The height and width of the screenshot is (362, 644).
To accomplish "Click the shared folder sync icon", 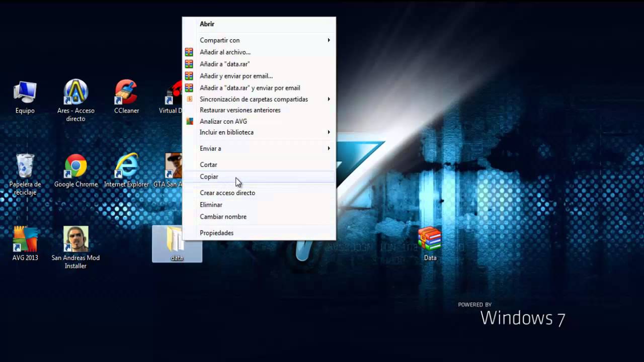I will pos(190,99).
